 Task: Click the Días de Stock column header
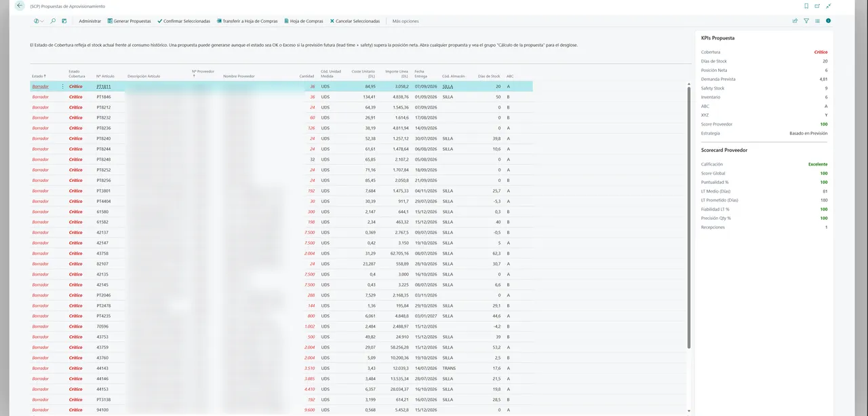click(489, 76)
